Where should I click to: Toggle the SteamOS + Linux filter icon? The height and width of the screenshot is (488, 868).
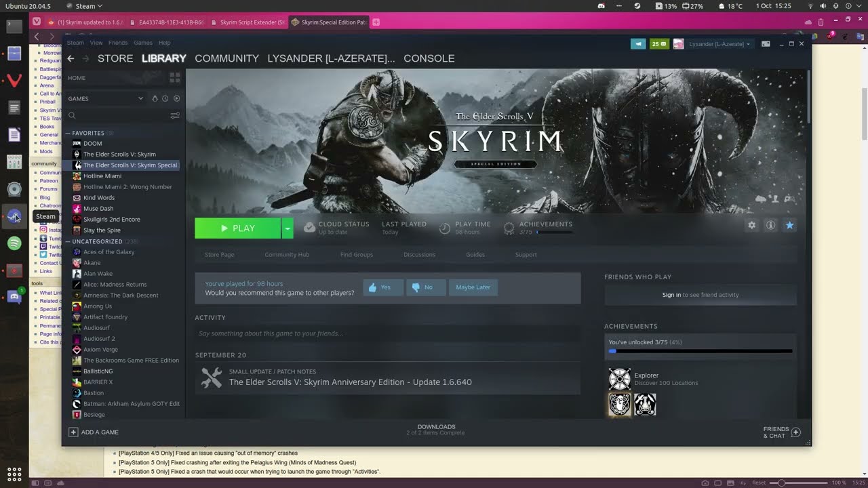click(155, 98)
